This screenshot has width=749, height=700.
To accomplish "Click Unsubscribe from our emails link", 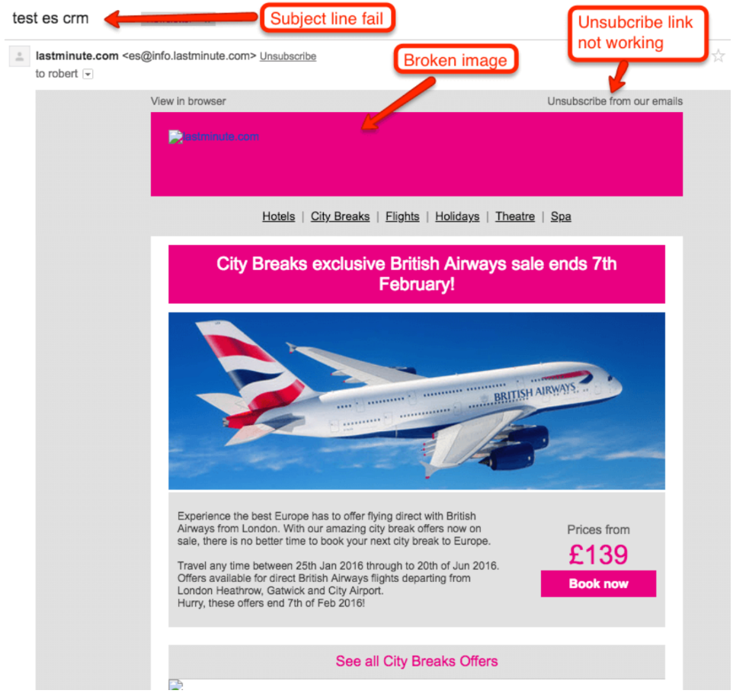I will (x=615, y=101).
